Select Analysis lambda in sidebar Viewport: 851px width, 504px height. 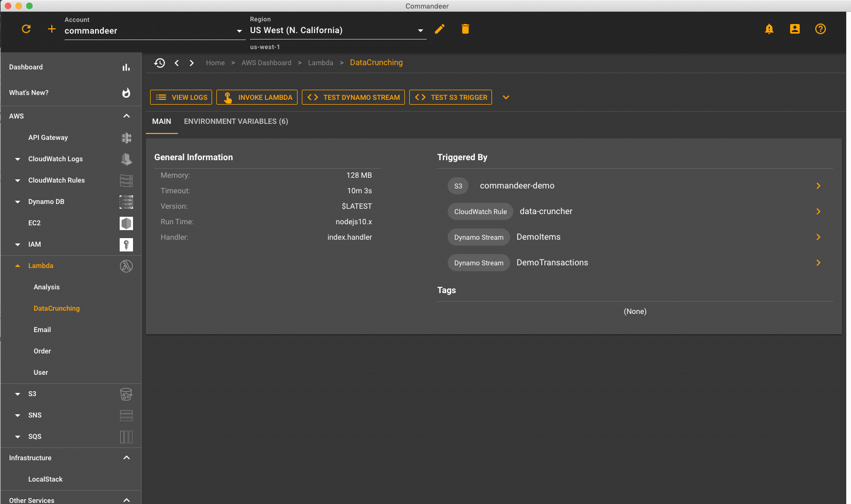click(x=46, y=287)
